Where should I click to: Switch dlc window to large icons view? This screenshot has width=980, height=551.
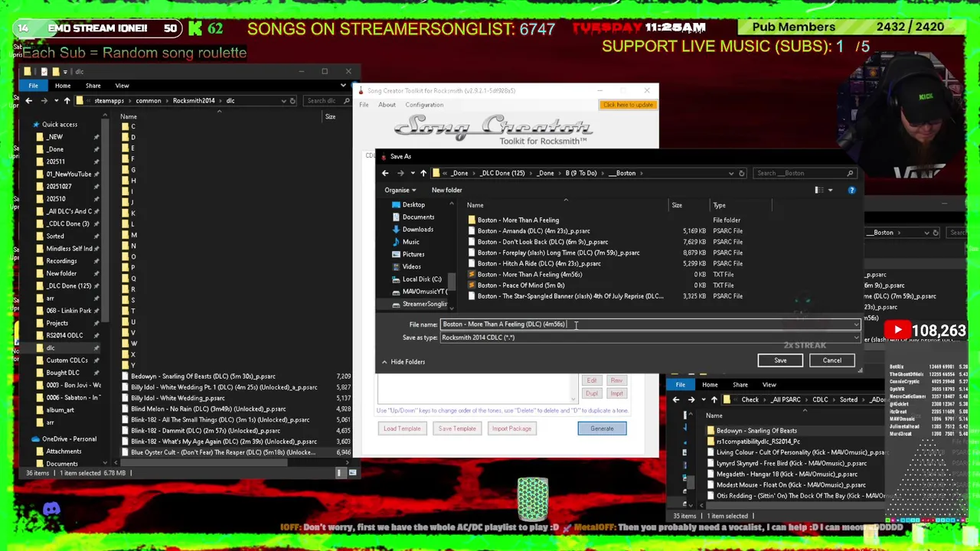click(x=352, y=473)
